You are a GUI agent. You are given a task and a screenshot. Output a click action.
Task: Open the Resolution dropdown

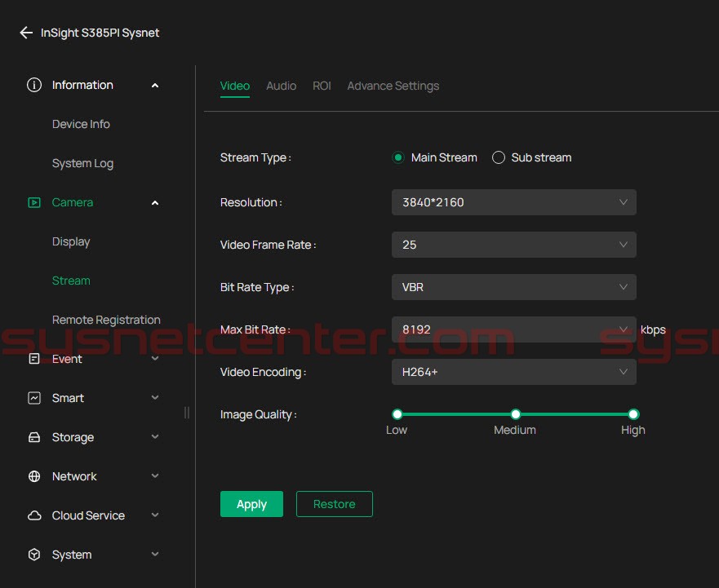click(513, 202)
